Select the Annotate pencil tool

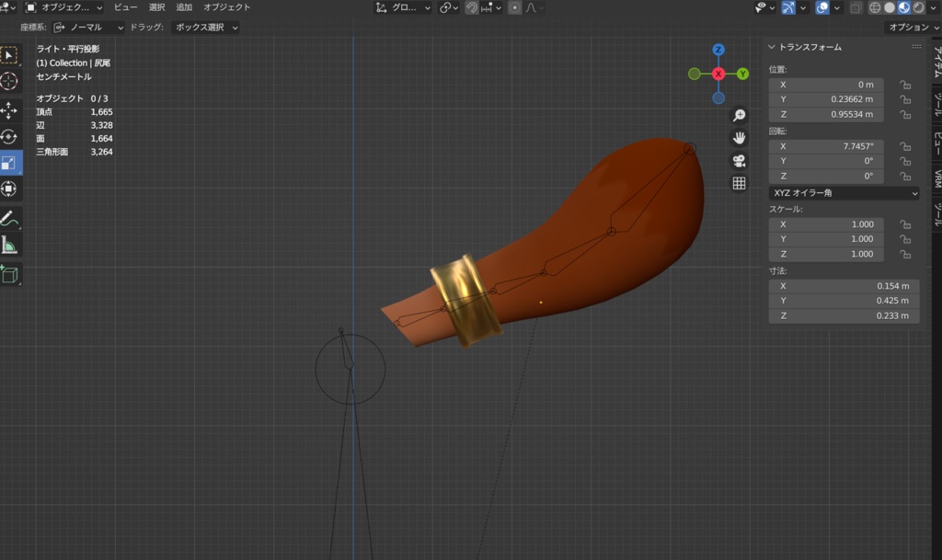(9, 219)
